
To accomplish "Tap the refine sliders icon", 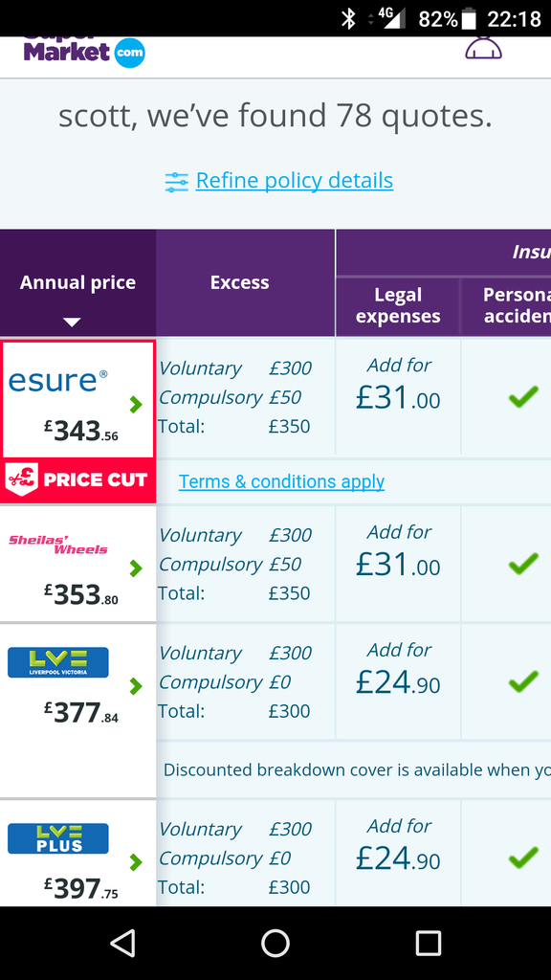I will click(x=176, y=182).
